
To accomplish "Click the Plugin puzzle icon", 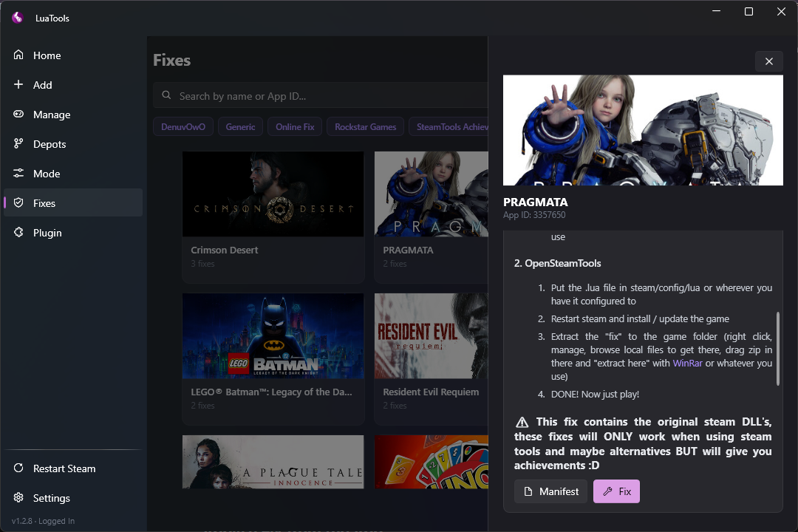I will (x=18, y=232).
